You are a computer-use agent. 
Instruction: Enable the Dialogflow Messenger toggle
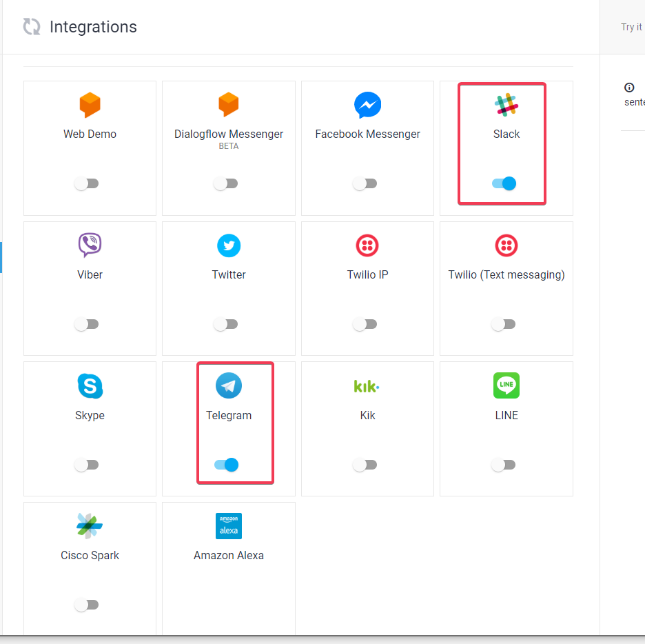tap(225, 183)
